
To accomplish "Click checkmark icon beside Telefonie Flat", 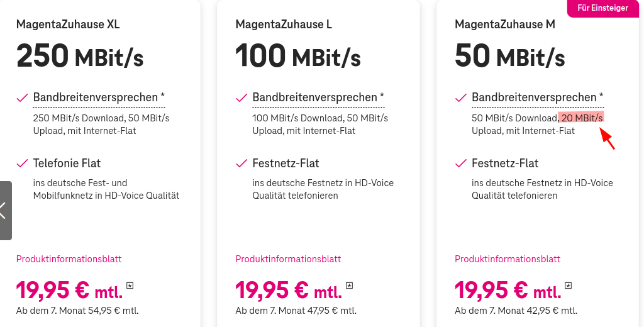I will (x=22, y=163).
